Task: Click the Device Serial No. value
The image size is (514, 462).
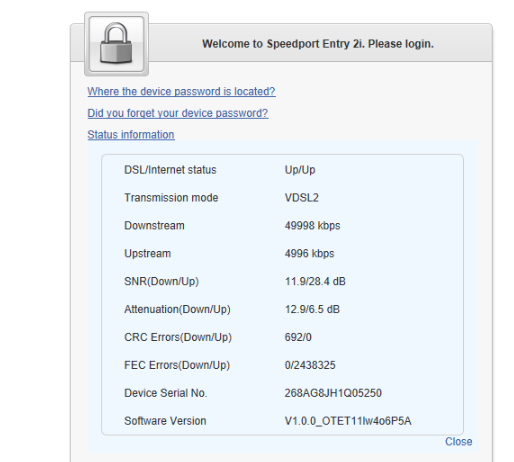Action: click(333, 393)
